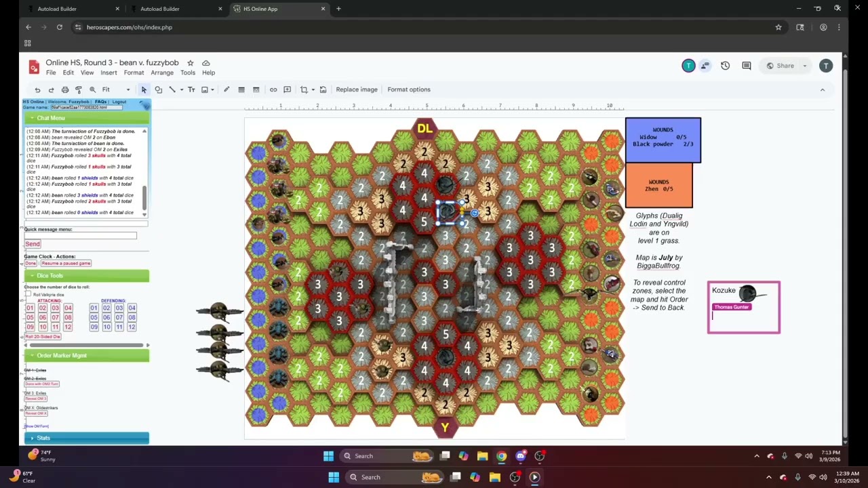868x488 pixels.
Task: Activate the Crop image tool
Action: tap(304, 89)
